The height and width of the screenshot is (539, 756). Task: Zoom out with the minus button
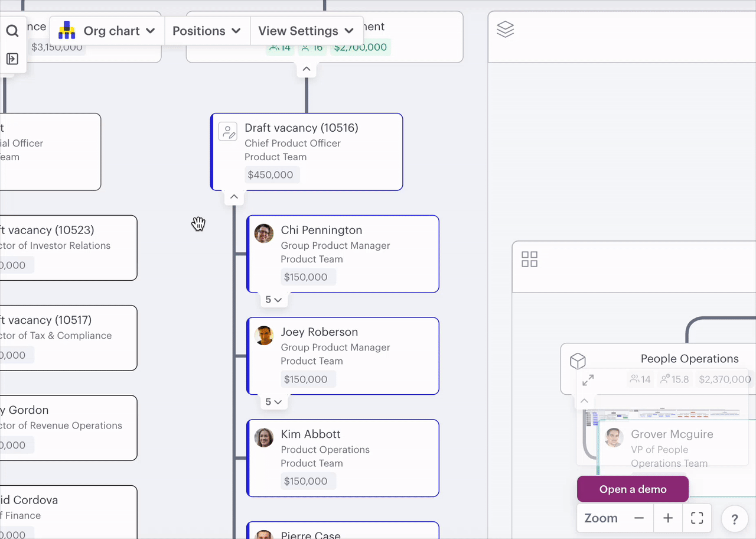coord(639,518)
